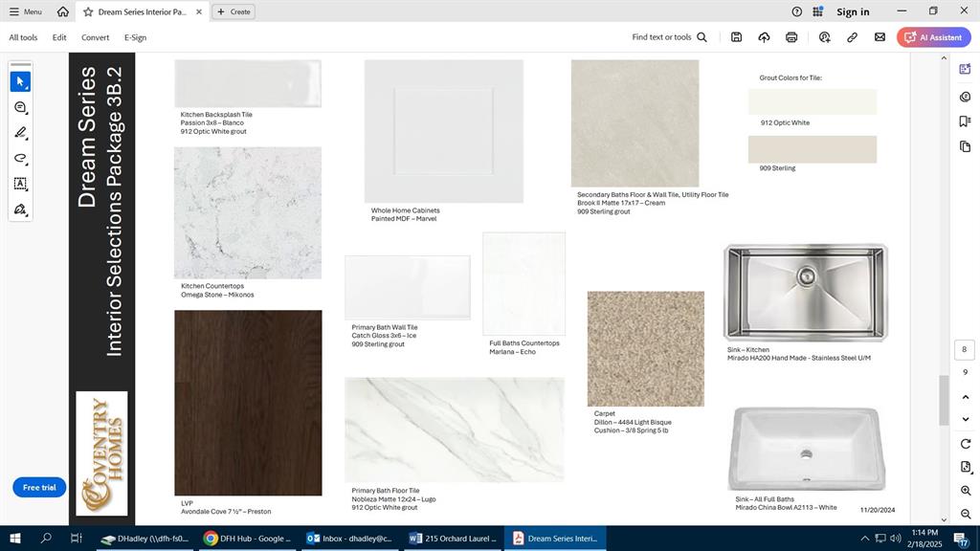Viewport: 980px width, 551px height.
Task: Open the volume icon in system tray
Action: click(x=895, y=538)
